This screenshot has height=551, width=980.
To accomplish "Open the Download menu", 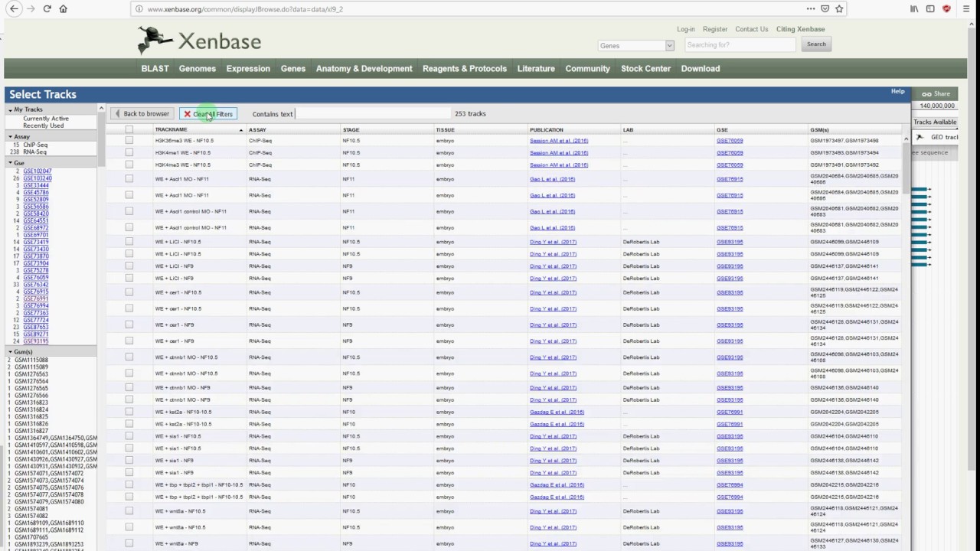I will [701, 69].
